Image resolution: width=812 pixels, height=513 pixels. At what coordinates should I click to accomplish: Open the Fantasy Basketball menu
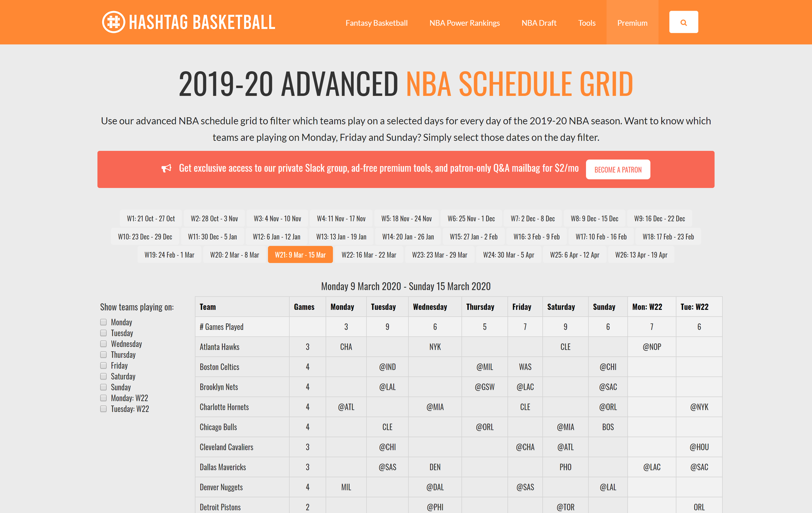click(376, 23)
